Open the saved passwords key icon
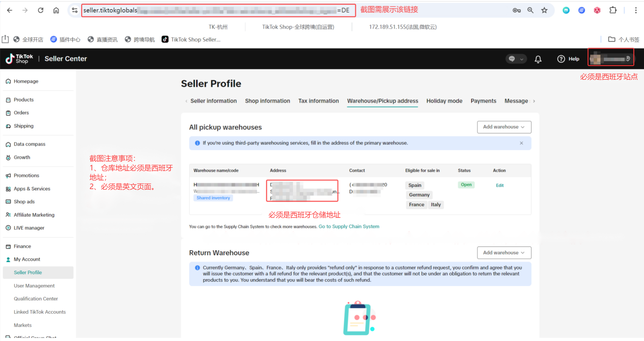The image size is (644, 341). click(517, 10)
